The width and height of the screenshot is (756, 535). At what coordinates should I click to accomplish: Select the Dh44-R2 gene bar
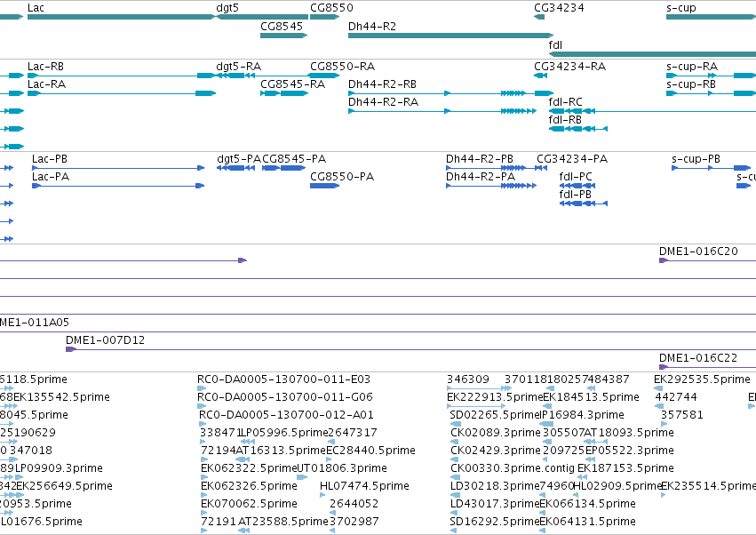click(450, 36)
